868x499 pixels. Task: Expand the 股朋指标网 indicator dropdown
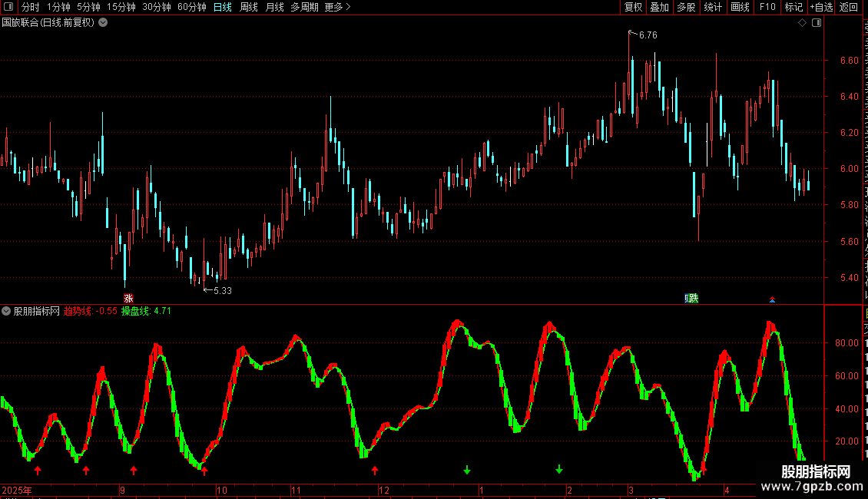point(6,311)
